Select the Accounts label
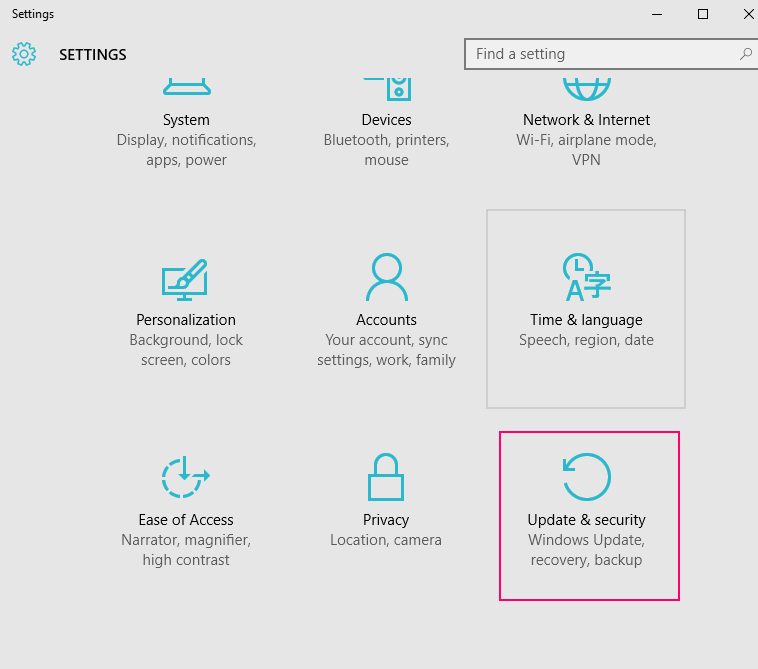Viewport: 758px width, 669px height. [x=386, y=320]
